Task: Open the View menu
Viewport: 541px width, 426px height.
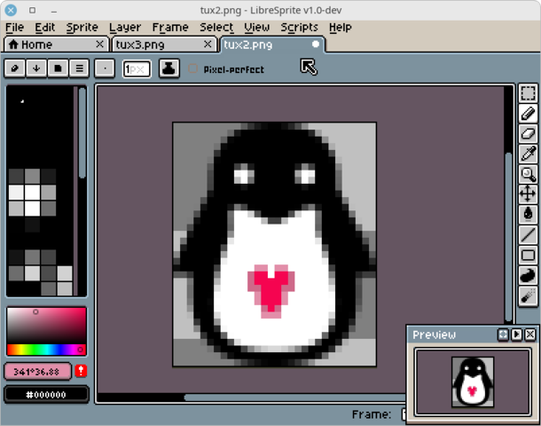Action: click(257, 27)
